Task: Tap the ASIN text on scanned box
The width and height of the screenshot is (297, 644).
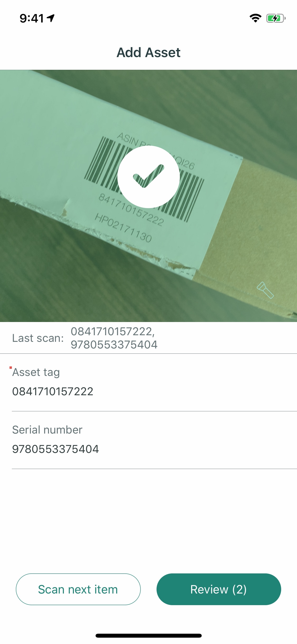Action: pos(128,139)
